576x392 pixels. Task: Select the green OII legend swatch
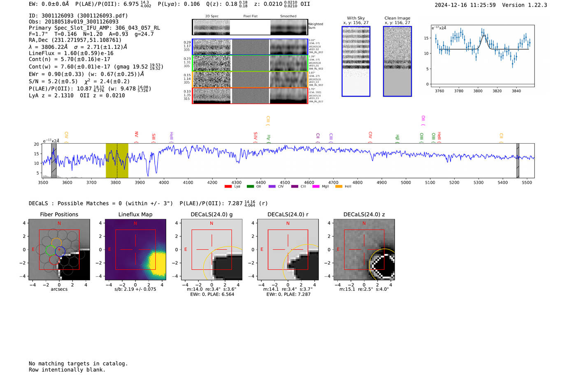[250, 187]
